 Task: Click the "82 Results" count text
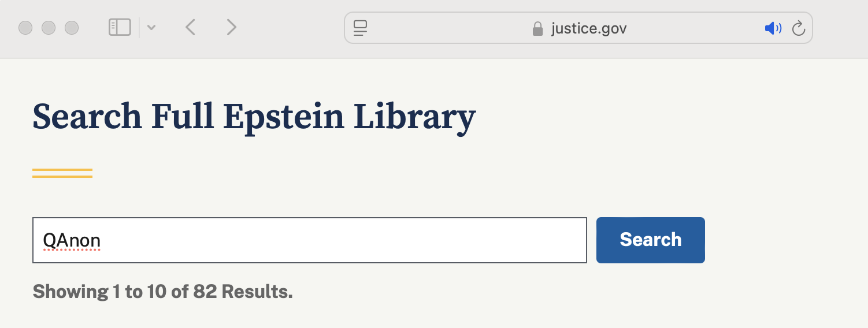coord(243,292)
